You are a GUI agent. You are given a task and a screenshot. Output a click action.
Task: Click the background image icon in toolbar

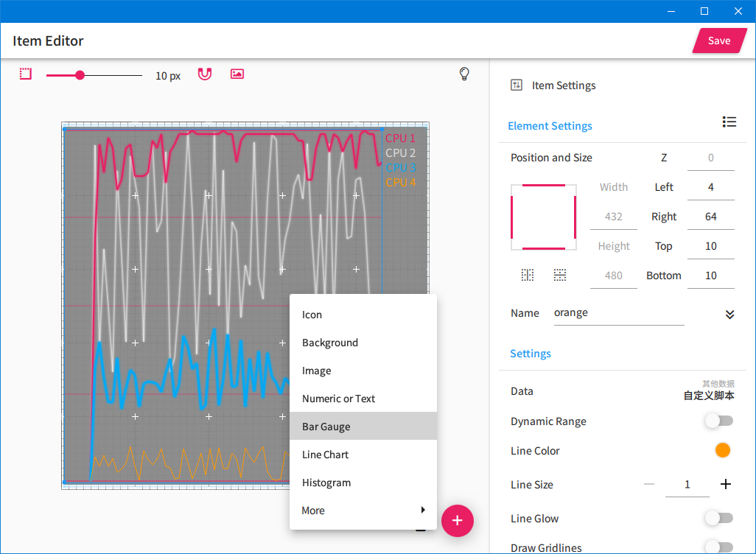tap(237, 74)
